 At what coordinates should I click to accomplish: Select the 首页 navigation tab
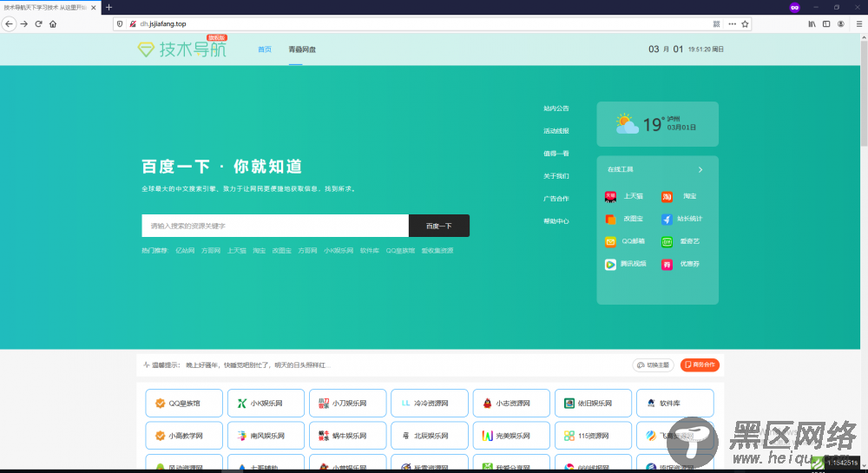point(265,49)
